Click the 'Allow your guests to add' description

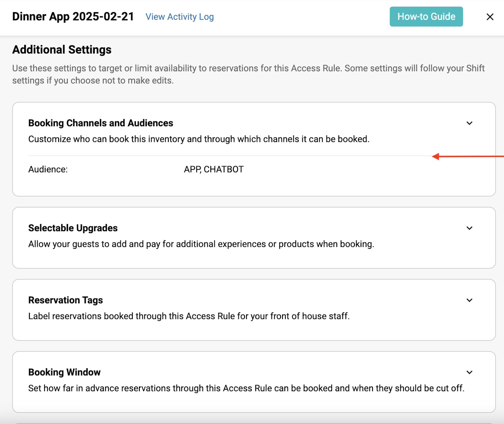(x=201, y=244)
